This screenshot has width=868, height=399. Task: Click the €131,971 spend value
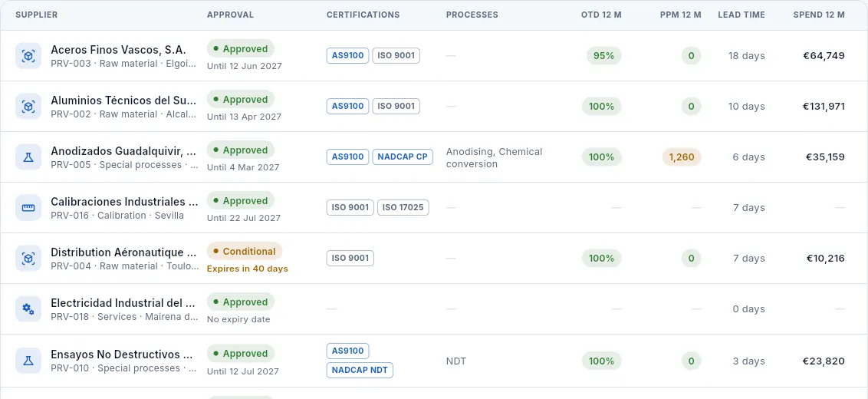[824, 107]
